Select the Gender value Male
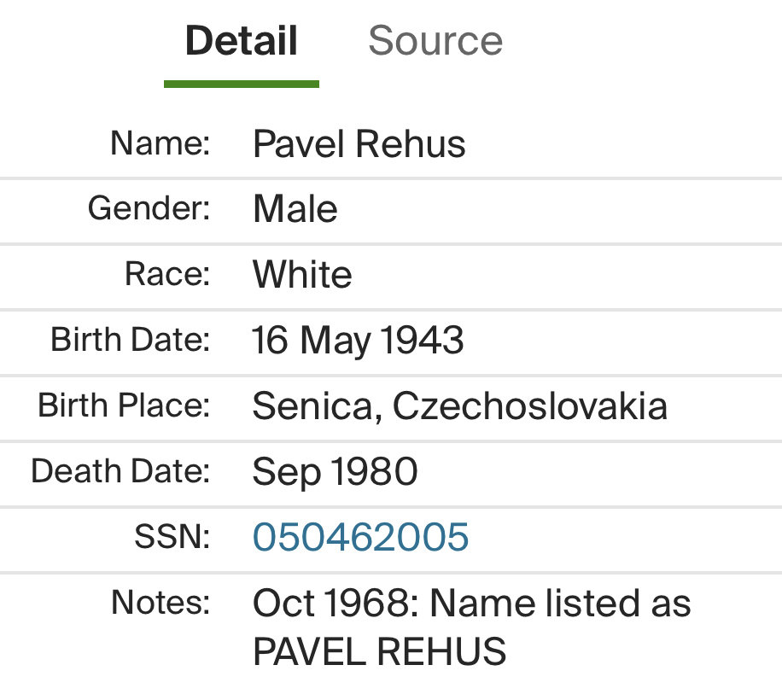 (x=295, y=209)
